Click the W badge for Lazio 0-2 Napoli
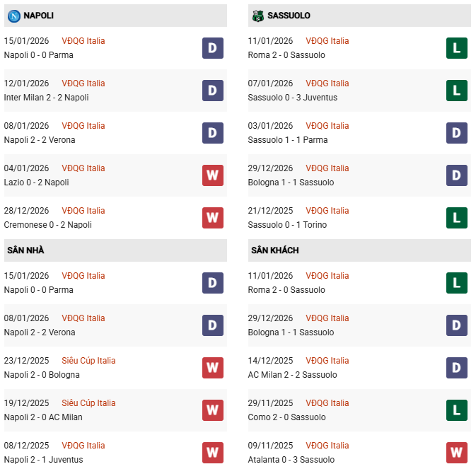 [213, 175]
